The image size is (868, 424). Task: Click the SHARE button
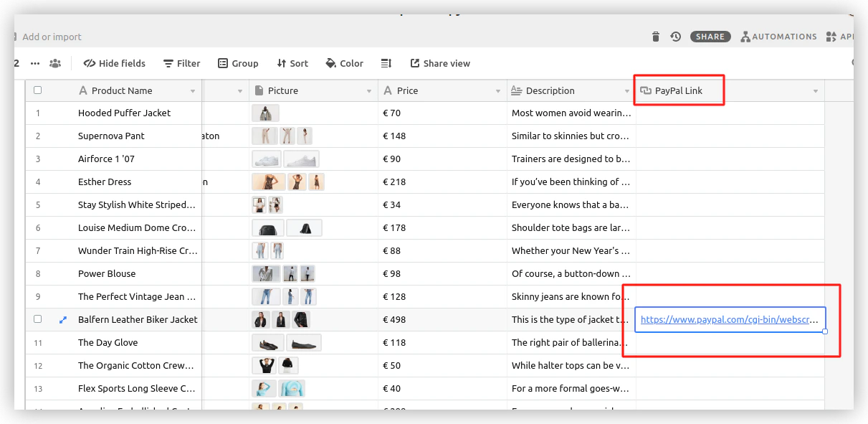pos(710,37)
